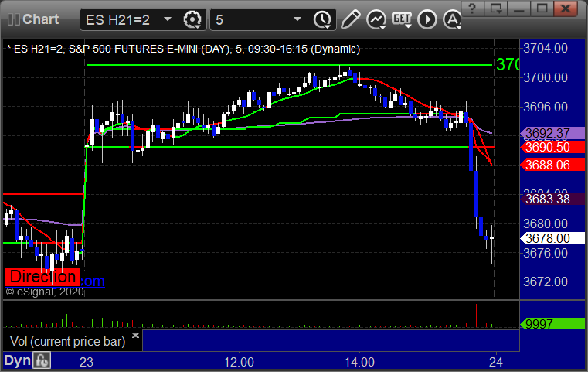Click the 3676.00 price axis label
Viewport: 588px width, 372px height.
546,253
